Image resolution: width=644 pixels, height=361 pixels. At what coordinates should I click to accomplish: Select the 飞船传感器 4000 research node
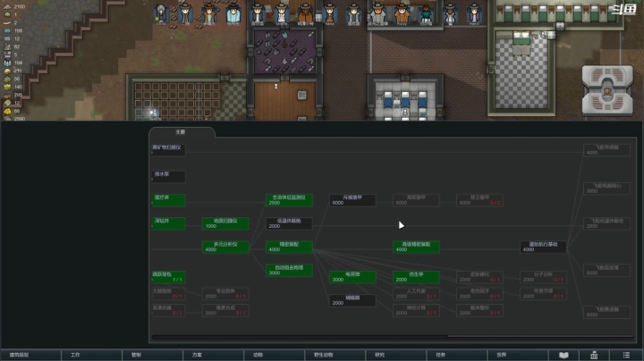coord(606,150)
